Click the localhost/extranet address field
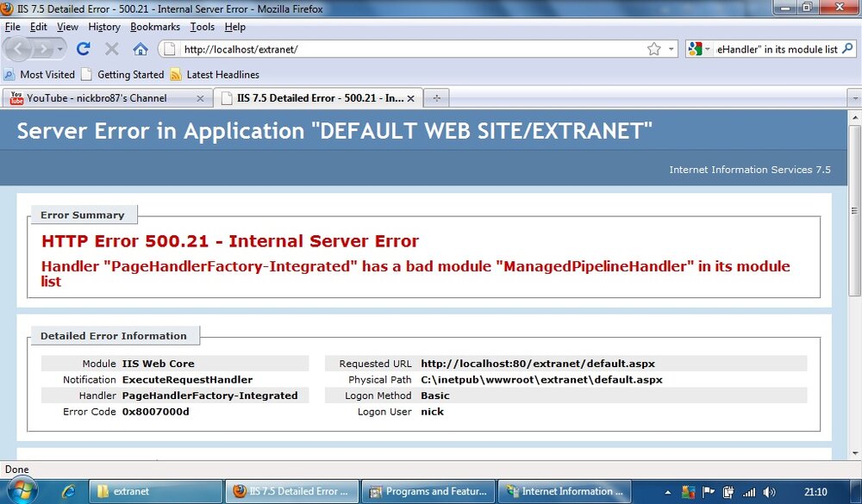The width and height of the screenshot is (862, 504). pos(412,49)
